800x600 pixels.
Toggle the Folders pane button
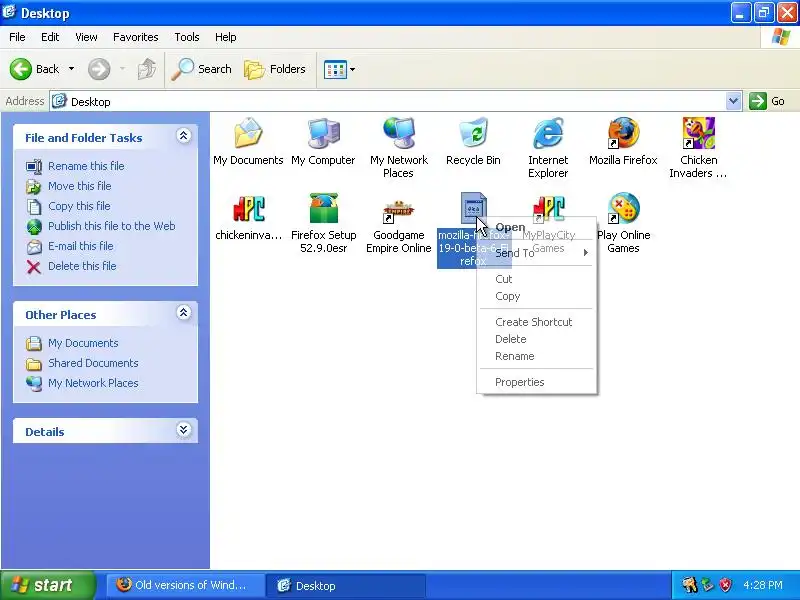click(275, 69)
